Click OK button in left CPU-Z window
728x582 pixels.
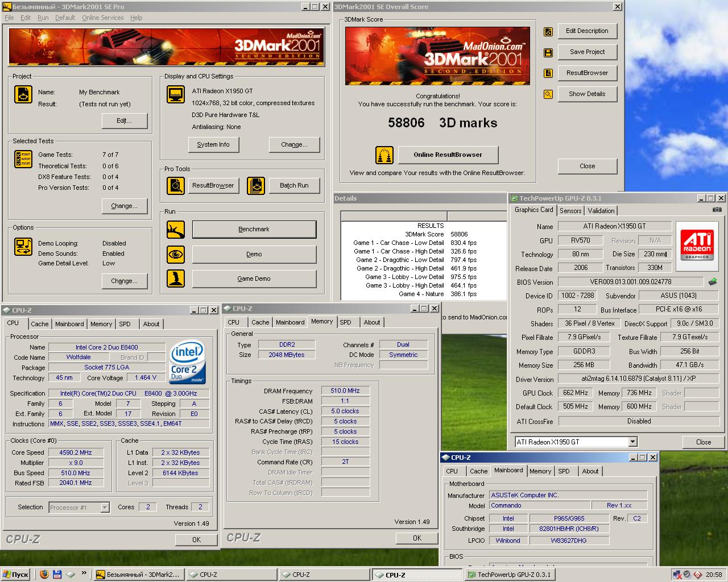(196, 539)
